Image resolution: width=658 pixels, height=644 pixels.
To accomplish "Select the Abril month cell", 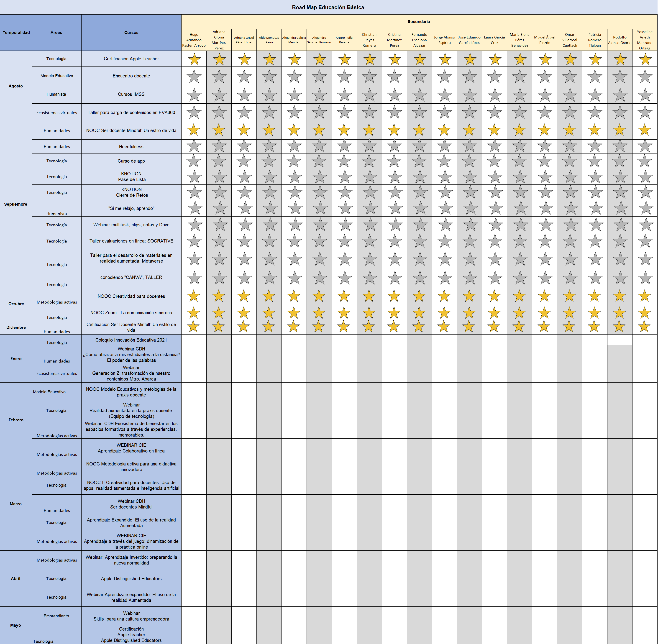I will point(16,578).
